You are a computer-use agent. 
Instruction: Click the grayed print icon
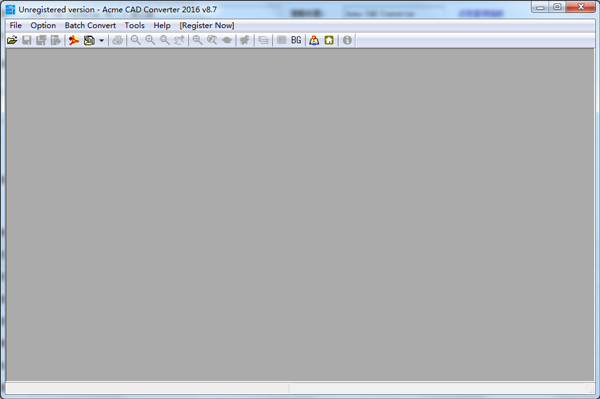117,40
